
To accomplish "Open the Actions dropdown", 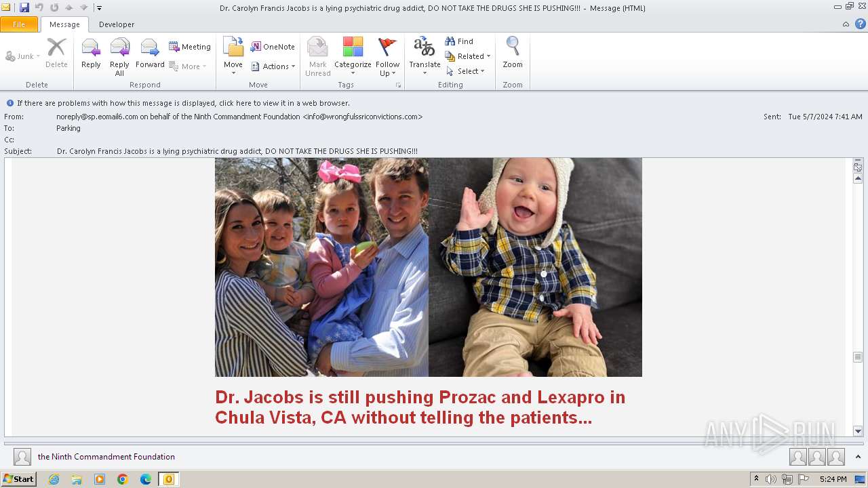I will [x=273, y=66].
